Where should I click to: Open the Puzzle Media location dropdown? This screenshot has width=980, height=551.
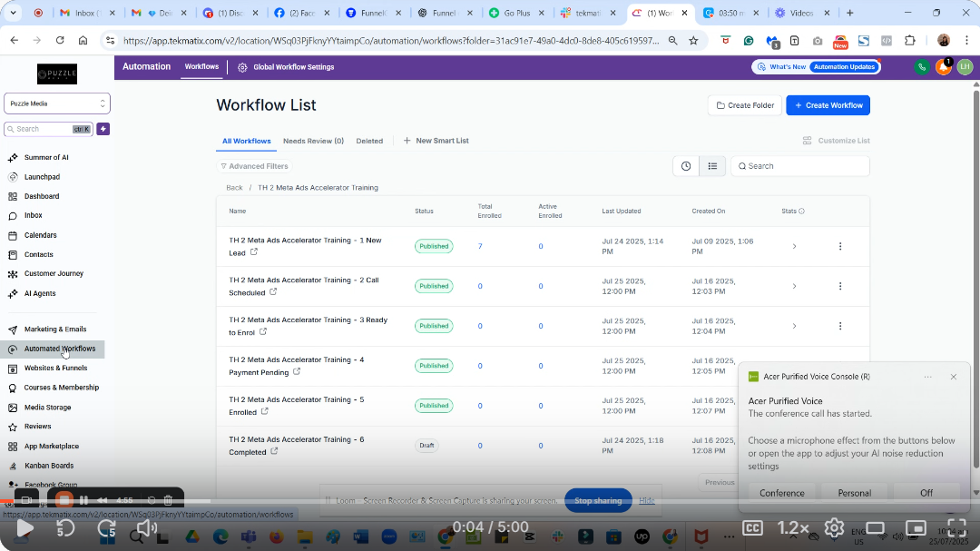click(57, 103)
